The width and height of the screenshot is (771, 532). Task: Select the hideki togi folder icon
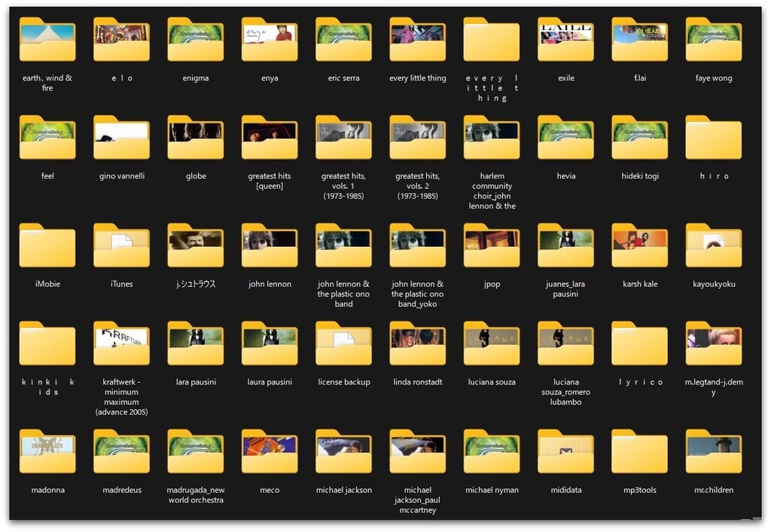coord(640,138)
